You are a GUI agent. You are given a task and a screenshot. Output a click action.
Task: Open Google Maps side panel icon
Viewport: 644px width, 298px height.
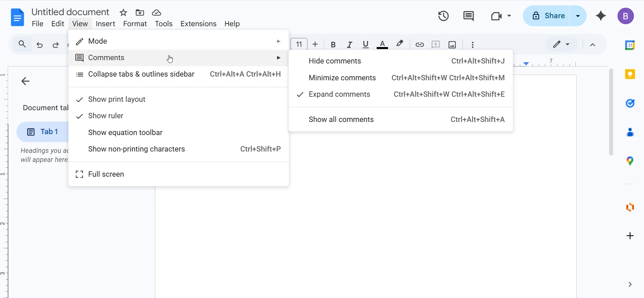point(630,161)
